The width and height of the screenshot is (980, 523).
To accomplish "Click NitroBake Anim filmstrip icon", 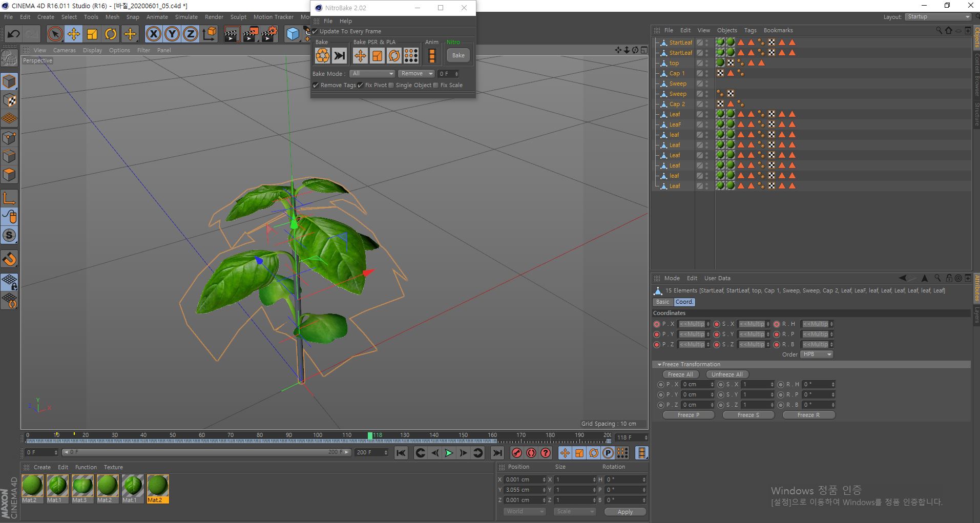I will tap(432, 55).
